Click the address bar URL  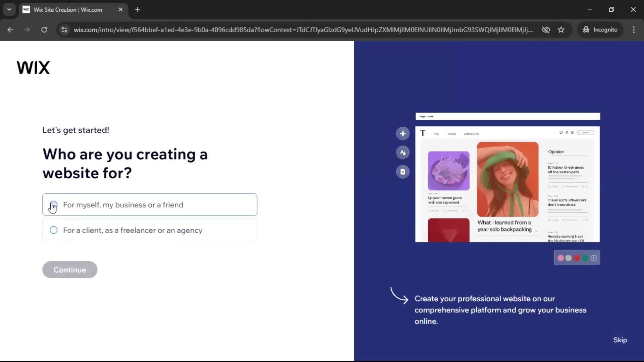click(x=303, y=30)
